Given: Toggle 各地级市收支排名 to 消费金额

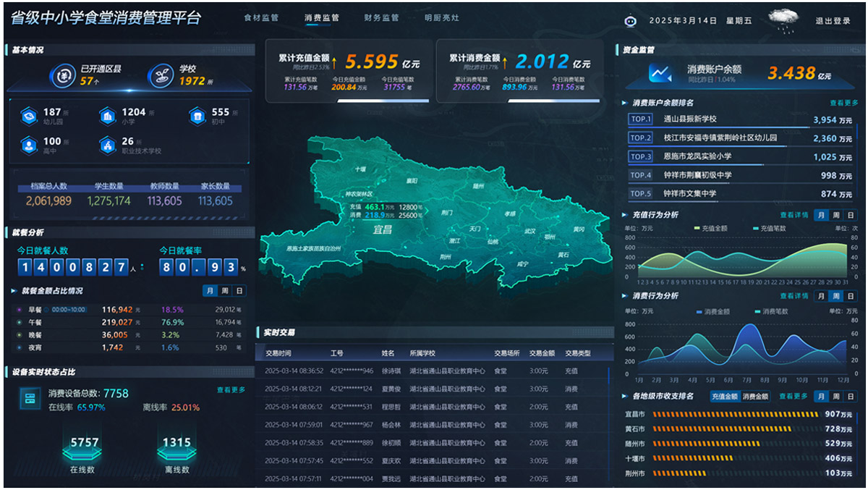Looking at the screenshot, I should point(756,397).
